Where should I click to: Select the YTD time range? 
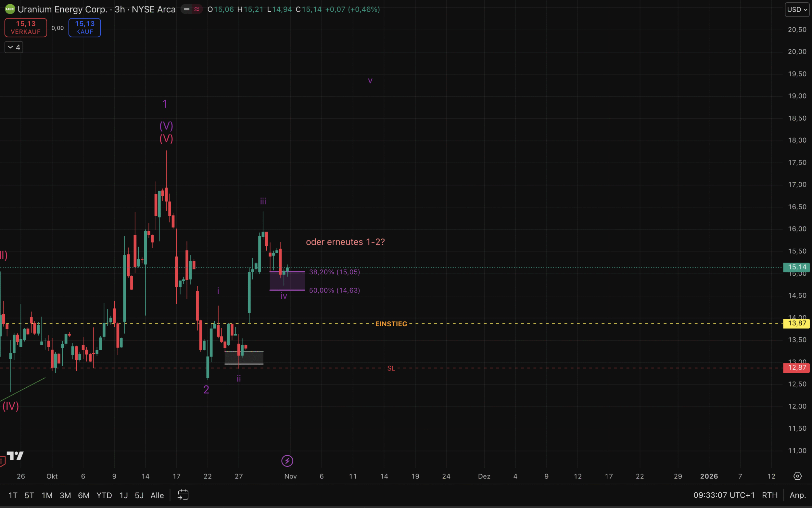104,495
